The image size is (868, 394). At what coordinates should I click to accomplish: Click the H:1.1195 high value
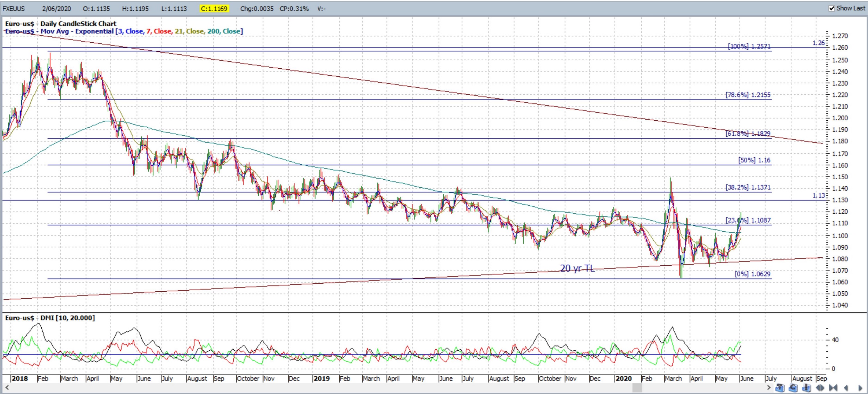coord(135,9)
